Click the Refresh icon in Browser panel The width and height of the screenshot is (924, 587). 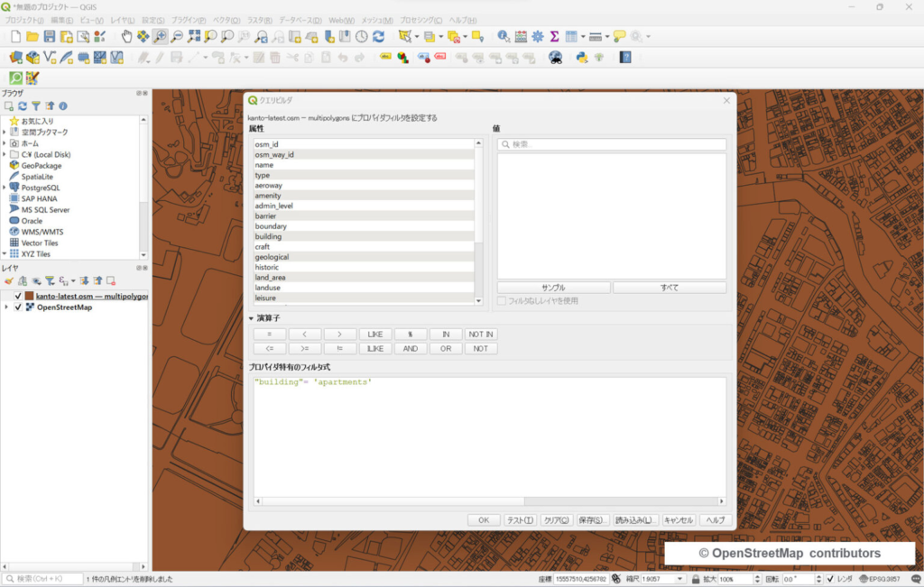pos(23,106)
